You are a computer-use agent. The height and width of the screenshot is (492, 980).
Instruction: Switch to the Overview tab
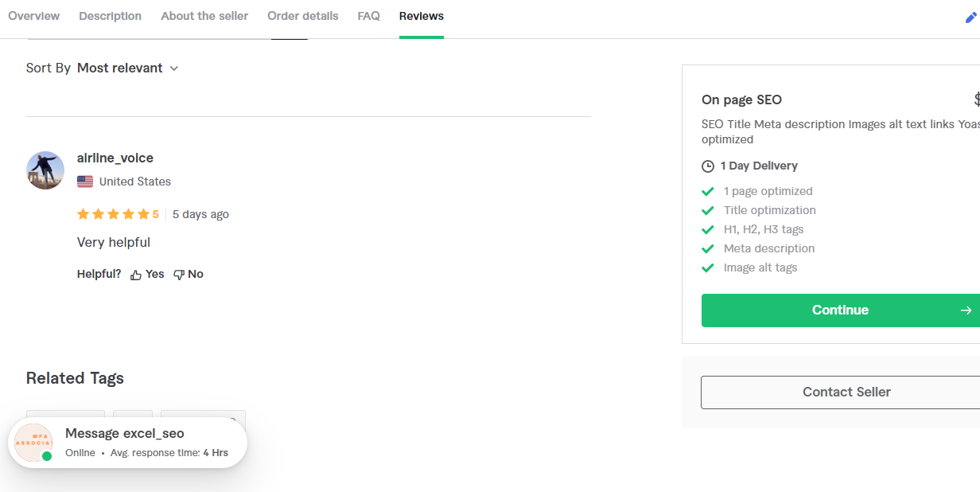pyautogui.click(x=34, y=16)
